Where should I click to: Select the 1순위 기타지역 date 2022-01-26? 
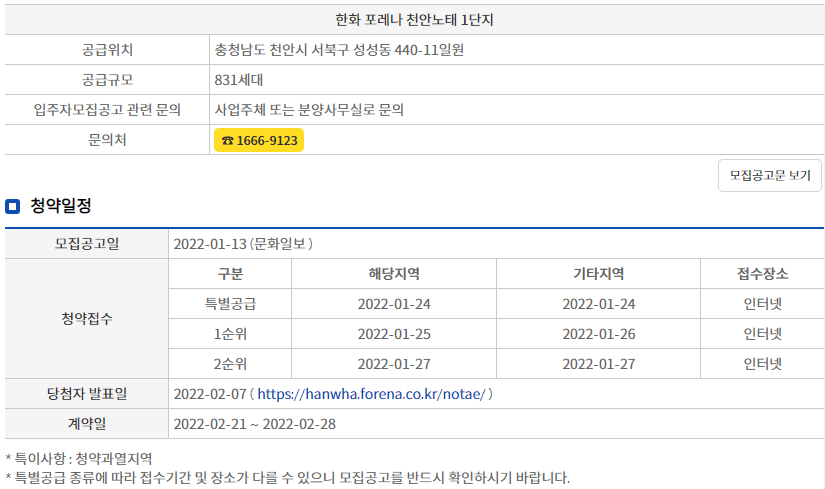598,334
